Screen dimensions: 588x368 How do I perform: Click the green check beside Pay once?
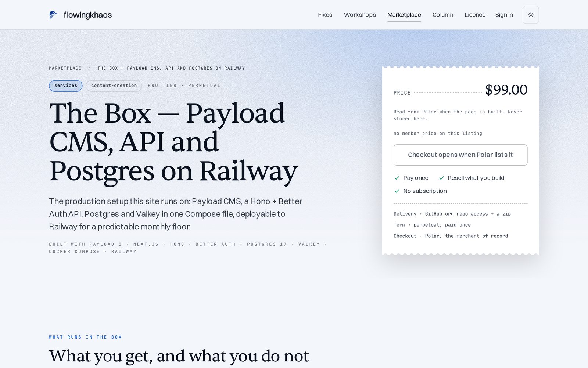point(397,178)
